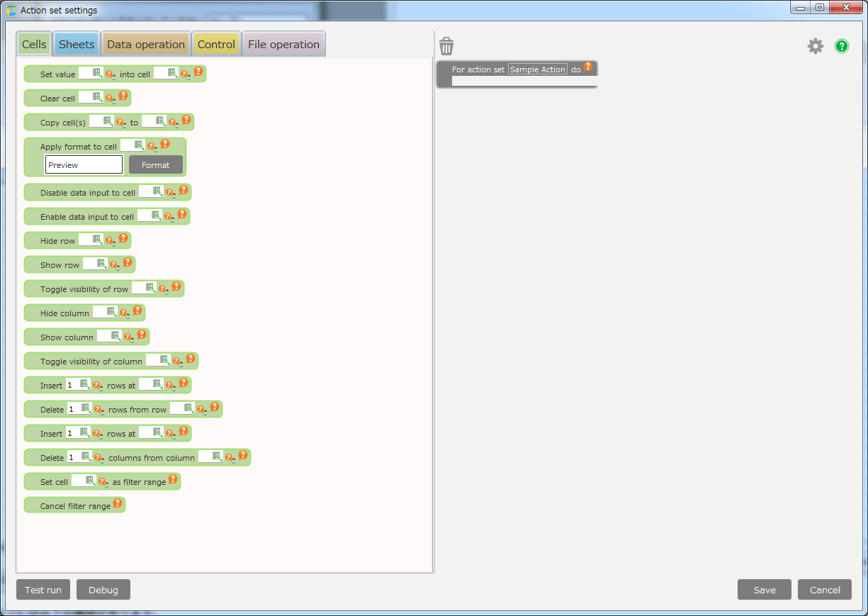Screen dimensions: 868x616
Task: Click help icon on Cancel filter range block
Action: point(118,503)
